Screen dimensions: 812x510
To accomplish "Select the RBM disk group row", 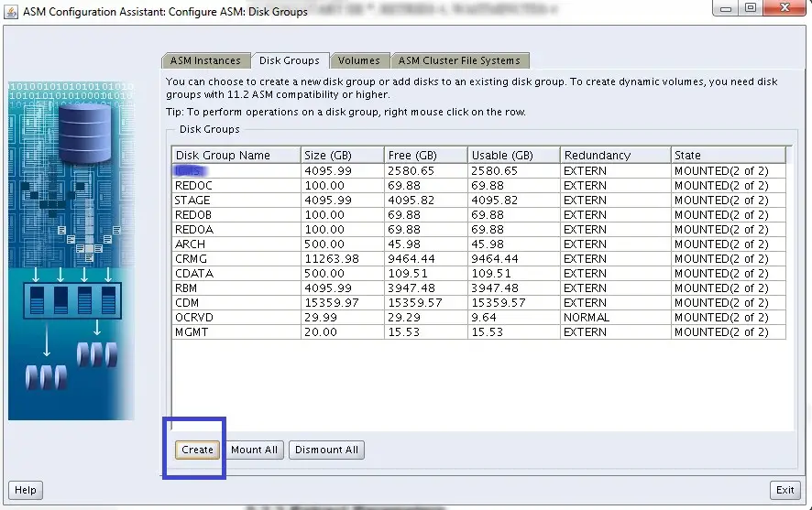I will tap(478, 288).
